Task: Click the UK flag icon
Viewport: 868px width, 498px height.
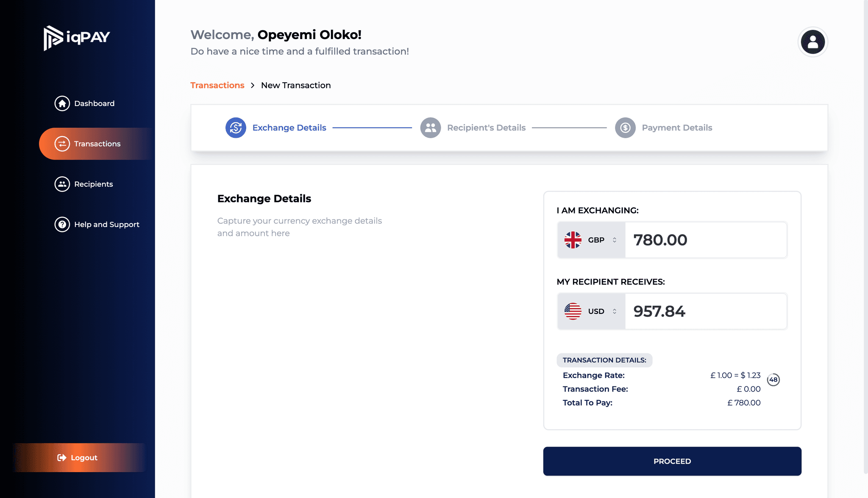Action: click(573, 240)
